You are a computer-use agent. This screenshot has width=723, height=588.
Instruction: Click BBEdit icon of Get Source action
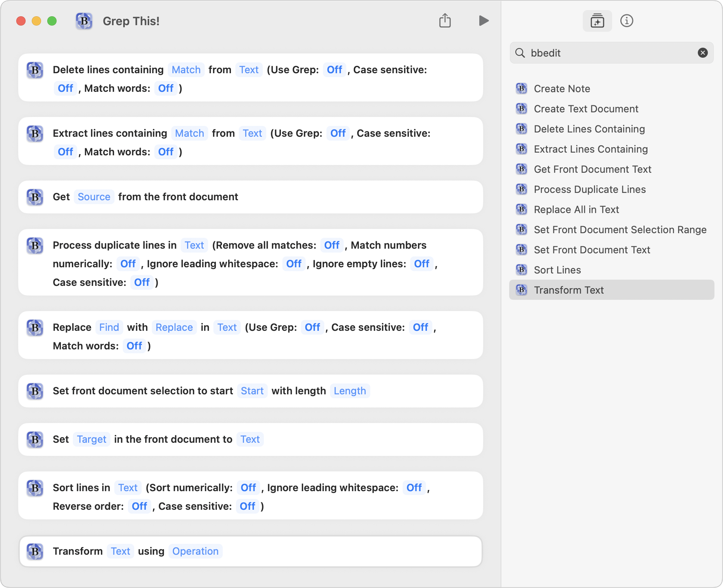pos(35,197)
